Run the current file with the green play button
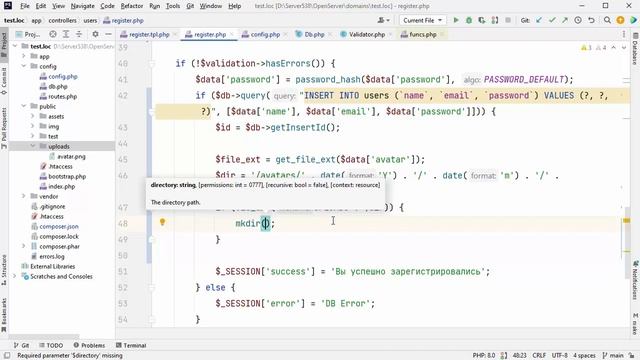Image resolution: width=640 pixels, height=360 pixels. [456, 20]
